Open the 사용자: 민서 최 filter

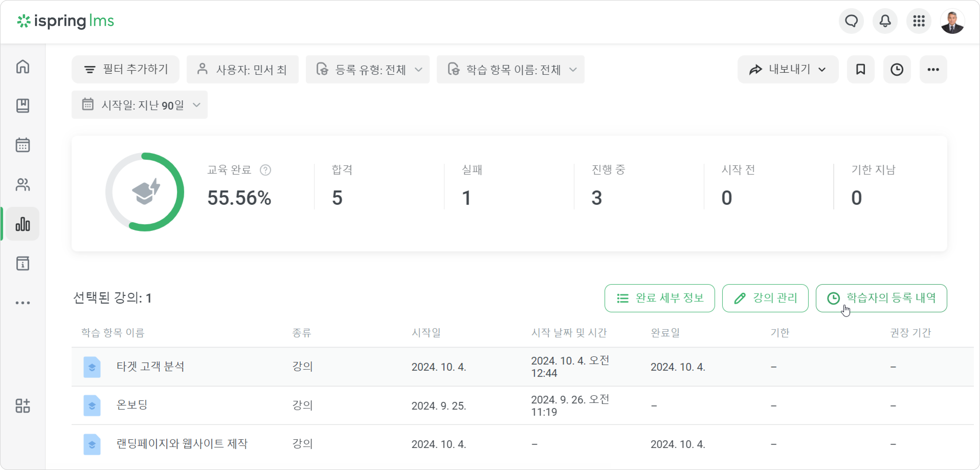tap(242, 69)
